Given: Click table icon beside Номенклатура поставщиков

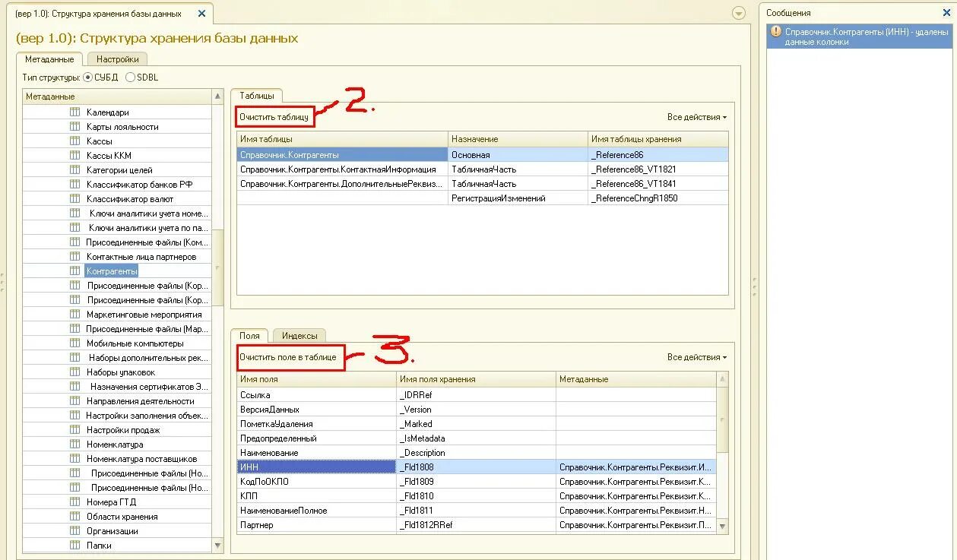Looking at the screenshot, I should click(x=74, y=458).
